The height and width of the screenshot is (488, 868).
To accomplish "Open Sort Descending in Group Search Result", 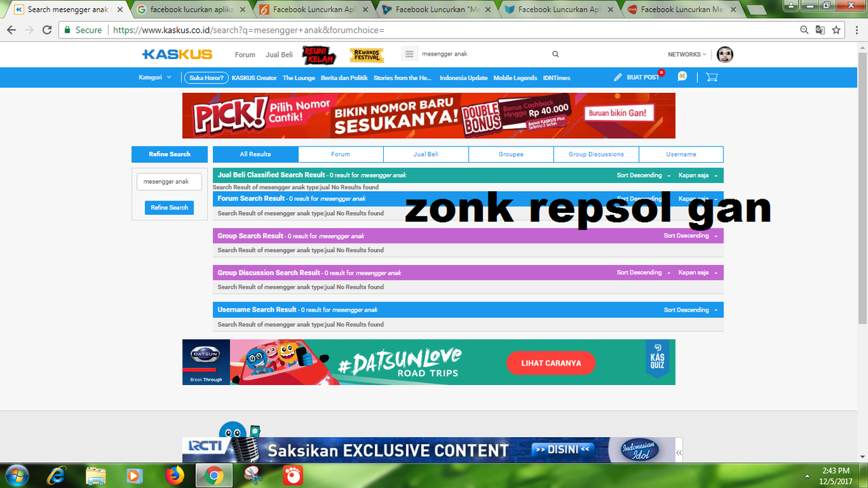I will 690,236.
